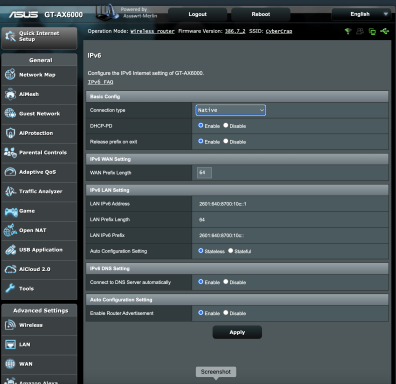Screen dimensions: 396x384
Task: Open AiProtection menu item
Action: (x=39, y=133)
